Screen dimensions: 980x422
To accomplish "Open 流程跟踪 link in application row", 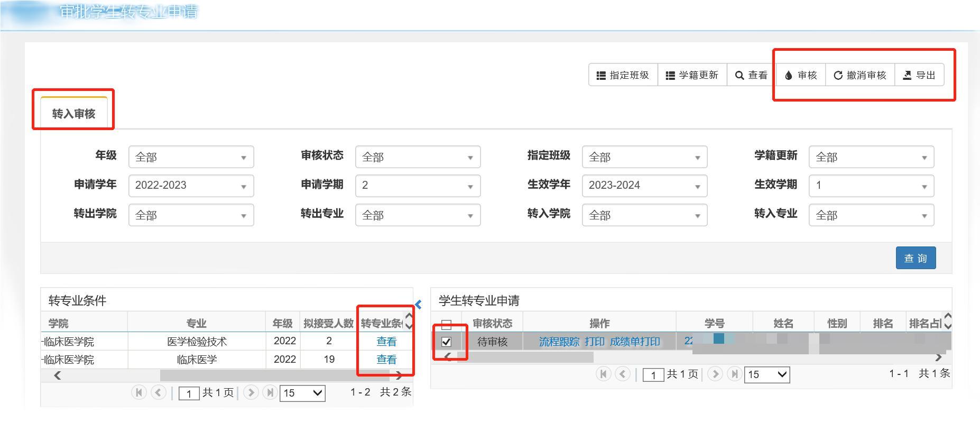I will [x=559, y=342].
